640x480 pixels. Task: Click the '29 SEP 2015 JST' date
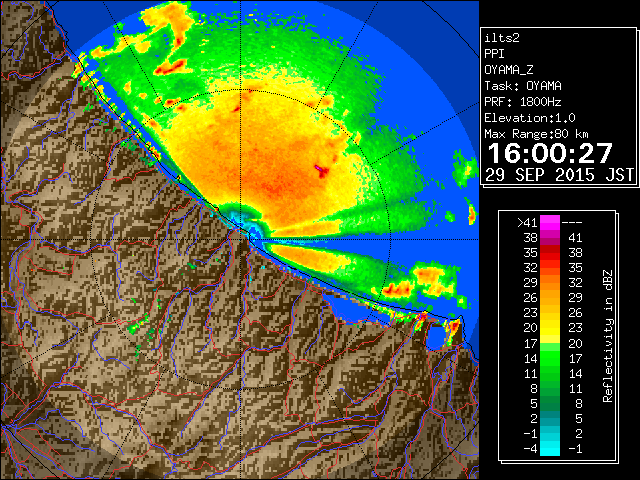click(559, 175)
